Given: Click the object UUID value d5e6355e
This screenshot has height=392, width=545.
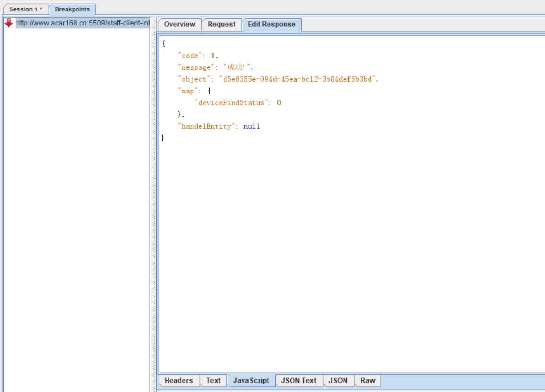Looking at the screenshot, I should pyautogui.click(x=297, y=79).
